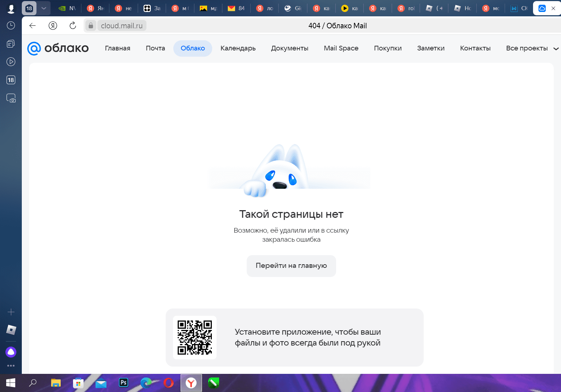Screen dimensions: 561x392
Task: Open the 'Почта' navigation item
Action: tap(155, 48)
